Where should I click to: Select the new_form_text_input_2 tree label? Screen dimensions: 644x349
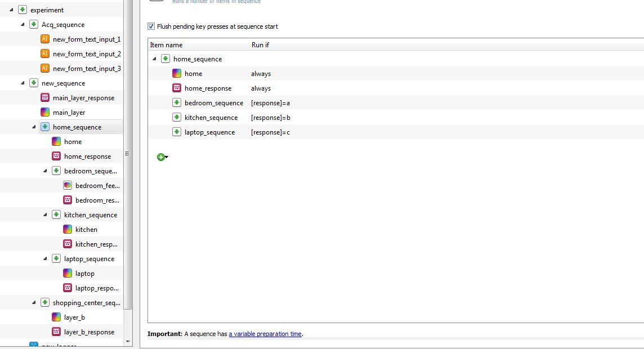87,54
